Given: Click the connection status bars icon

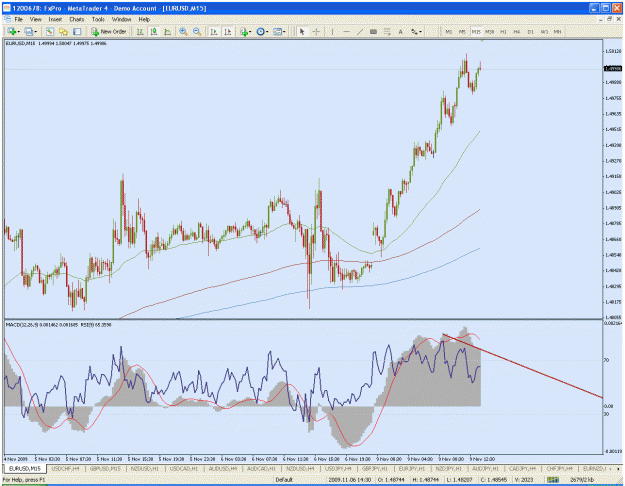Looking at the screenshot, I should pos(552,480).
